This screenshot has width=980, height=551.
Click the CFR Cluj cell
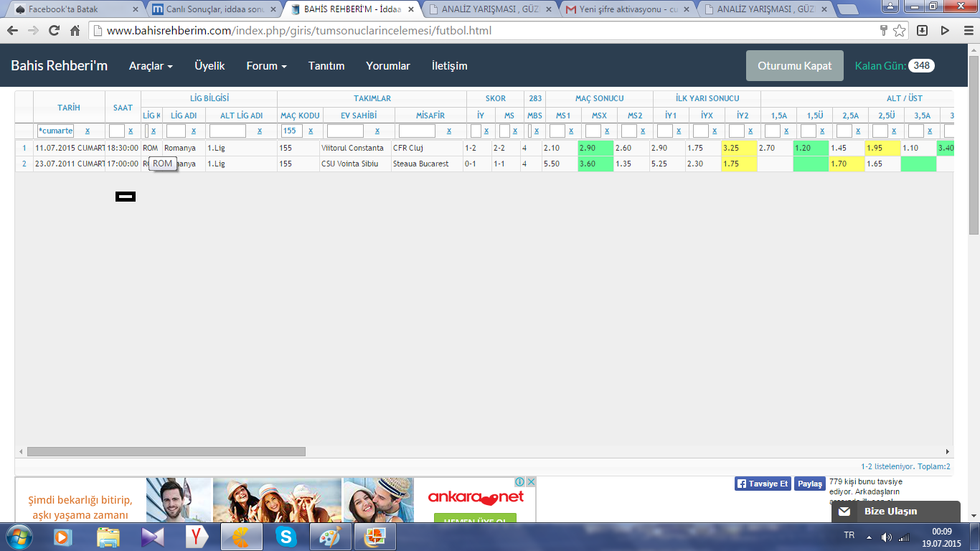[x=427, y=149]
